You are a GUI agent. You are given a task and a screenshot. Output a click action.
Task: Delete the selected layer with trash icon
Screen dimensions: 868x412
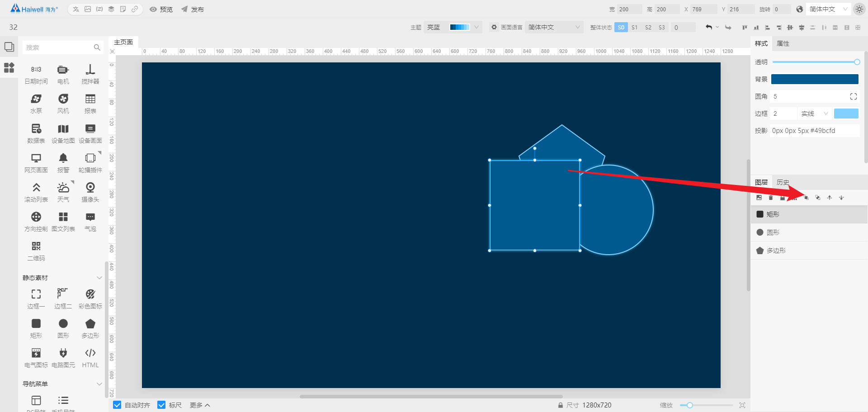771,198
